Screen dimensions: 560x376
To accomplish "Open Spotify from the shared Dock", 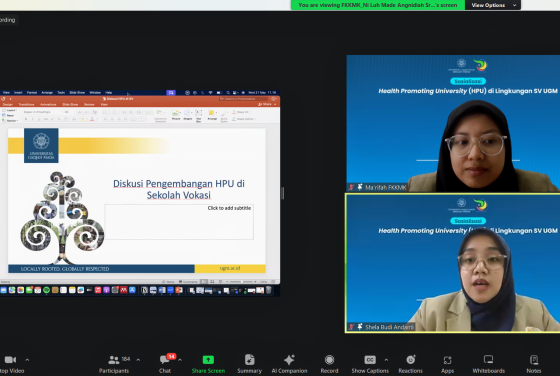I will point(46,290).
